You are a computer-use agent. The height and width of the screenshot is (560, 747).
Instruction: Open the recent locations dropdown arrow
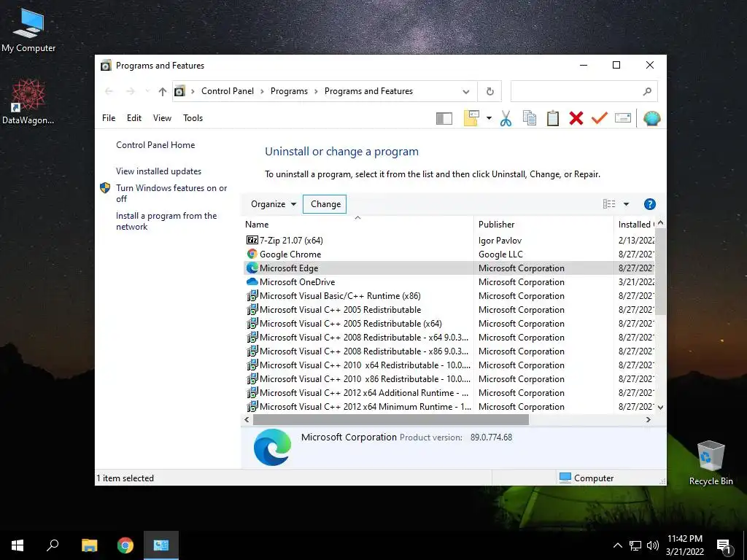point(147,91)
